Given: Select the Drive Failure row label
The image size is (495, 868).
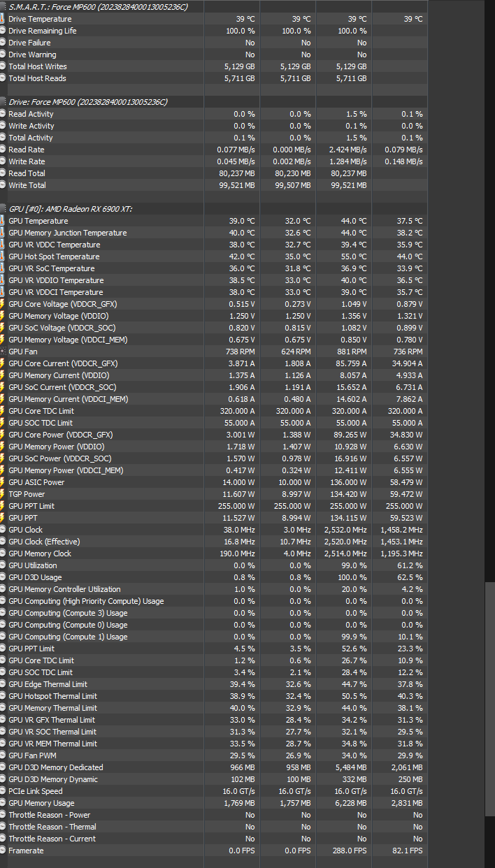Looking at the screenshot, I should pos(29,43).
